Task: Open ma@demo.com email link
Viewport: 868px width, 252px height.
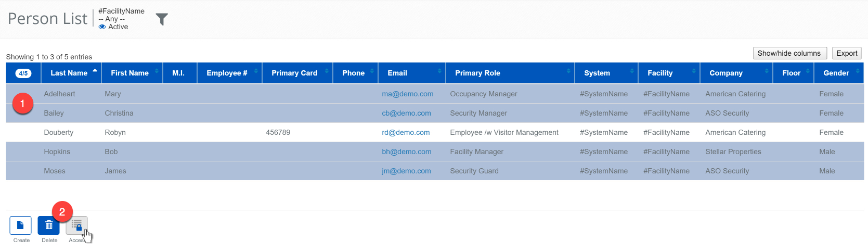Action: pos(407,94)
